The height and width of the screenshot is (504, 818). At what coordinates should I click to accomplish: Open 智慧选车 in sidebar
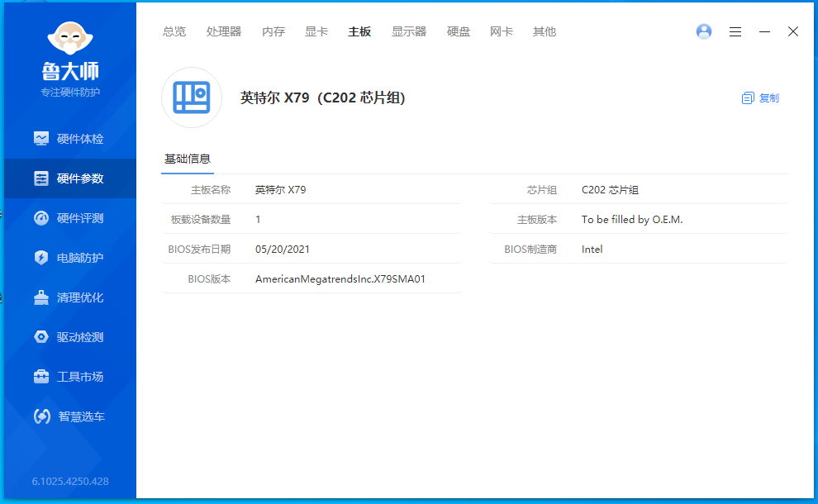(x=70, y=416)
